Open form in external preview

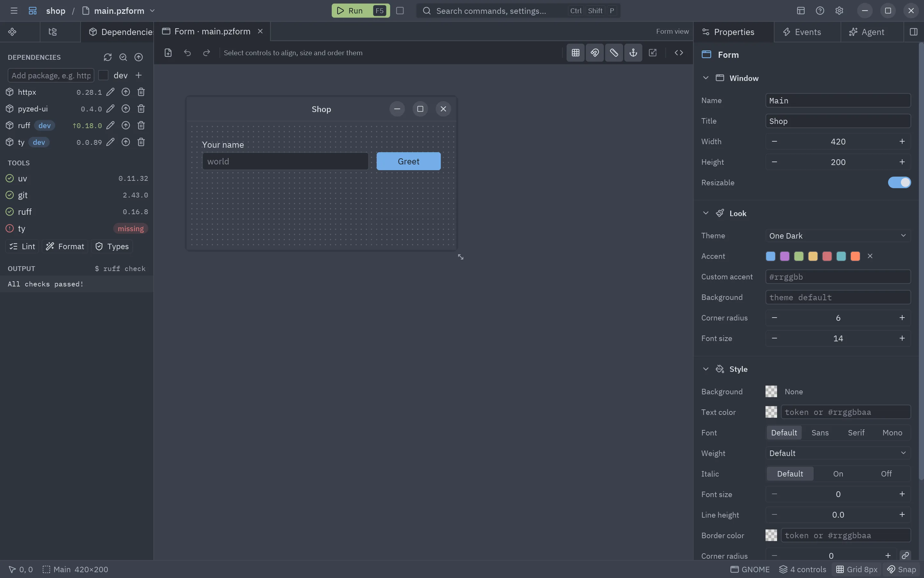(653, 53)
